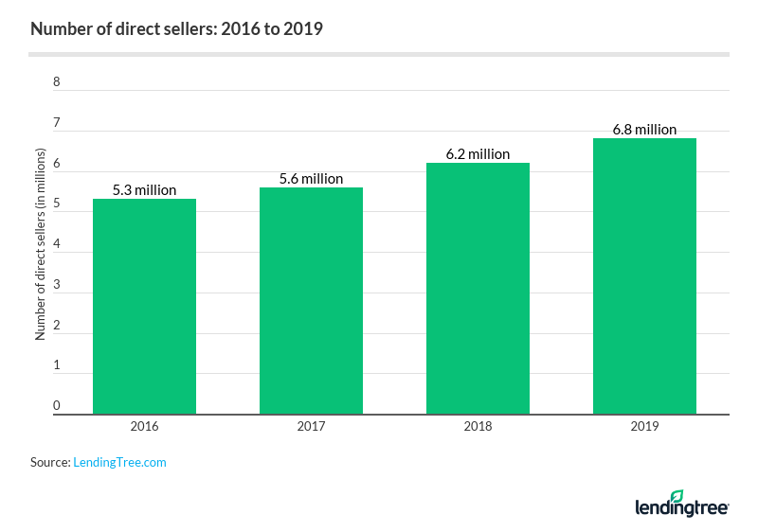Select the 2017 green bar

pos(311,300)
